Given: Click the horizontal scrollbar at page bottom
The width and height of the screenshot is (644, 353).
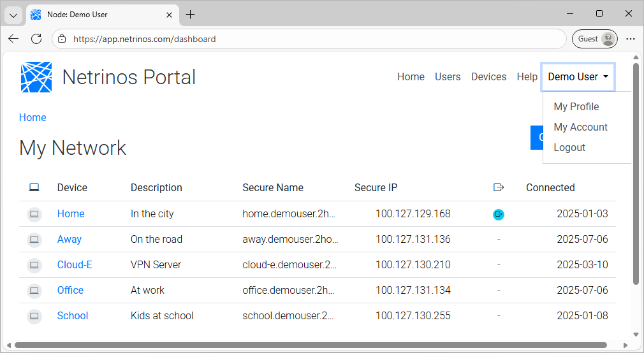Looking at the screenshot, I should (x=319, y=345).
